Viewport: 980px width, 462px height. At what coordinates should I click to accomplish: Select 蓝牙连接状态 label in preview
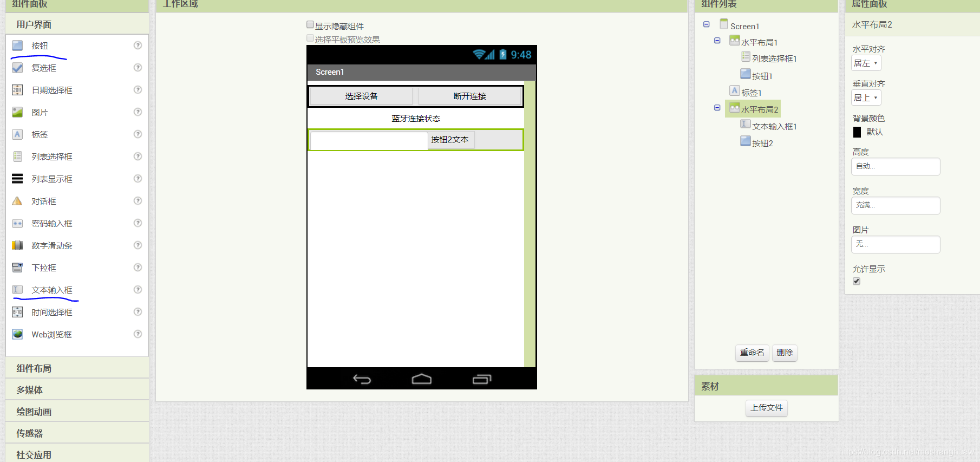pyautogui.click(x=416, y=119)
